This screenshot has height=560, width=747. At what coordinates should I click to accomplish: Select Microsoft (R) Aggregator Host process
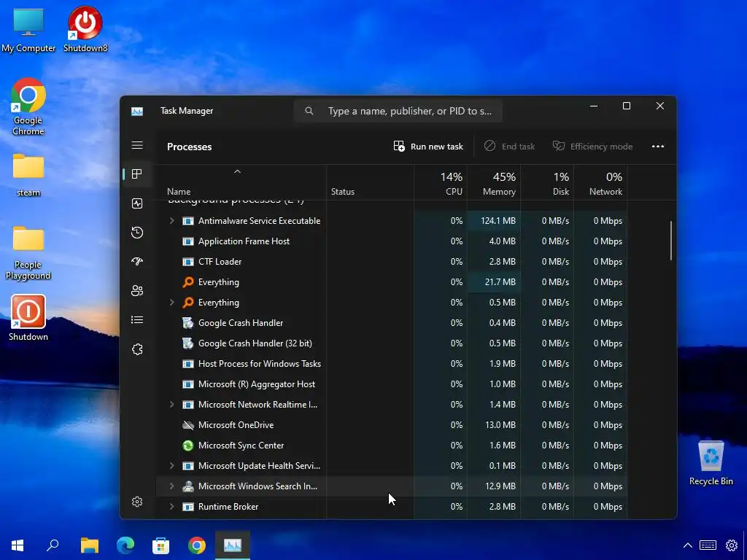point(391,384)
